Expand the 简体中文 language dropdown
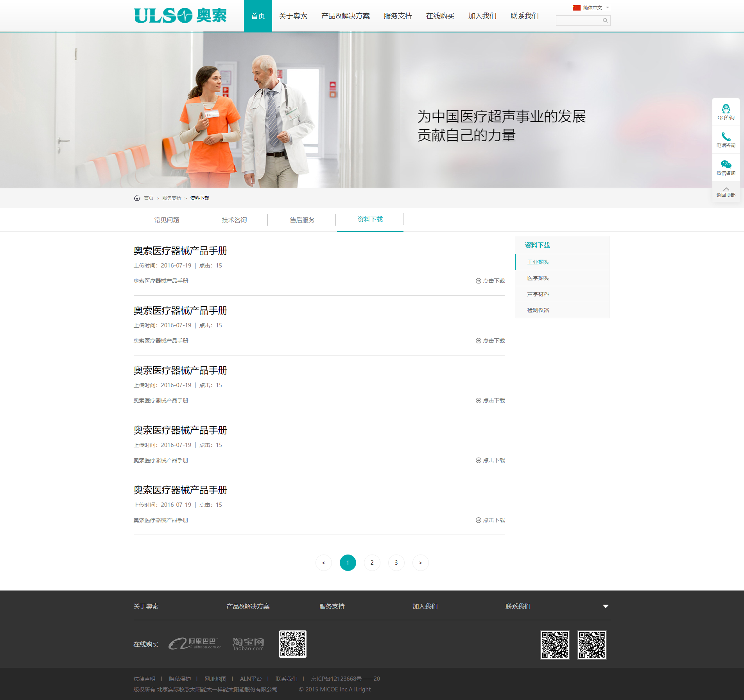 point(607,8)
